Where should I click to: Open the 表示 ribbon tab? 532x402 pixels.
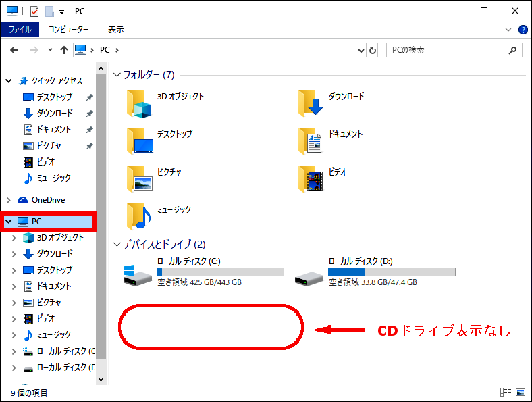116,30
